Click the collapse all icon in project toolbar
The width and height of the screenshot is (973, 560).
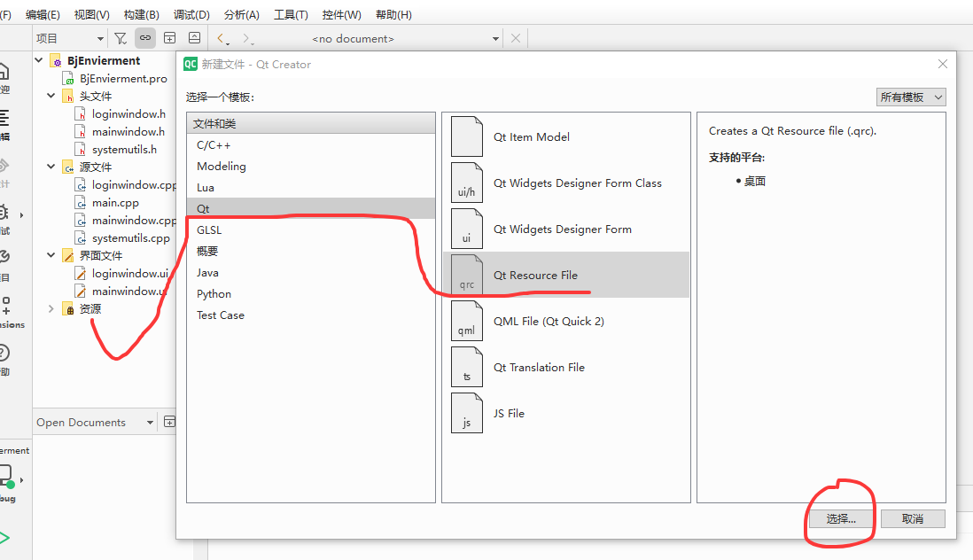[x=194, y=38]
